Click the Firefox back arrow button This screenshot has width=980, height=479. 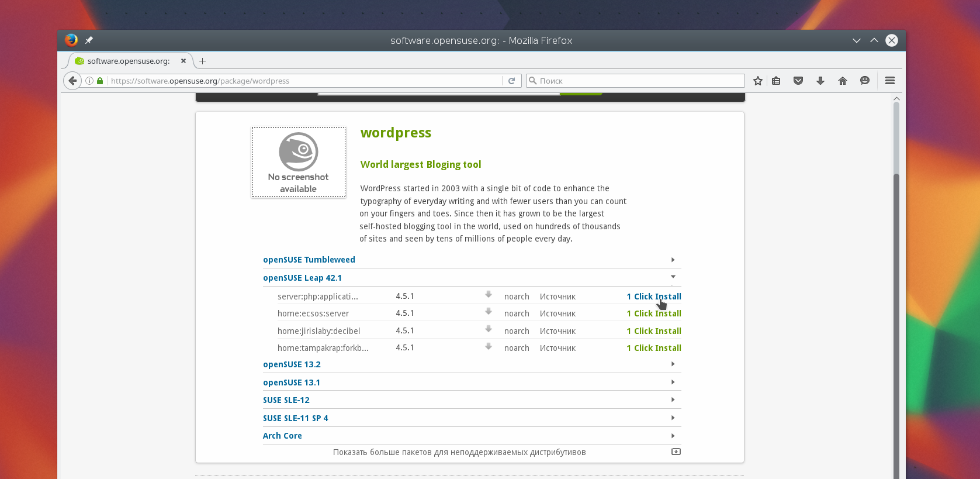pyautogui.click(x=72, y=81)
